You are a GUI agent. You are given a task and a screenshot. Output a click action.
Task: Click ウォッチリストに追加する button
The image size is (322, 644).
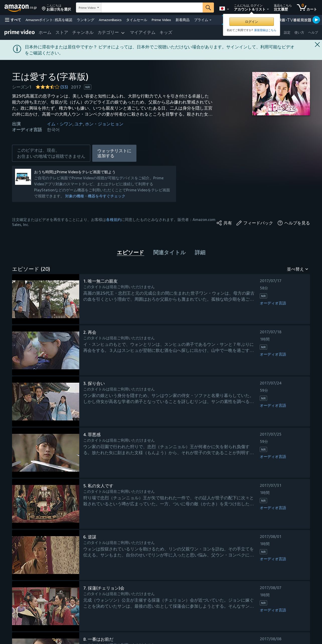click(x=114, y=153)
